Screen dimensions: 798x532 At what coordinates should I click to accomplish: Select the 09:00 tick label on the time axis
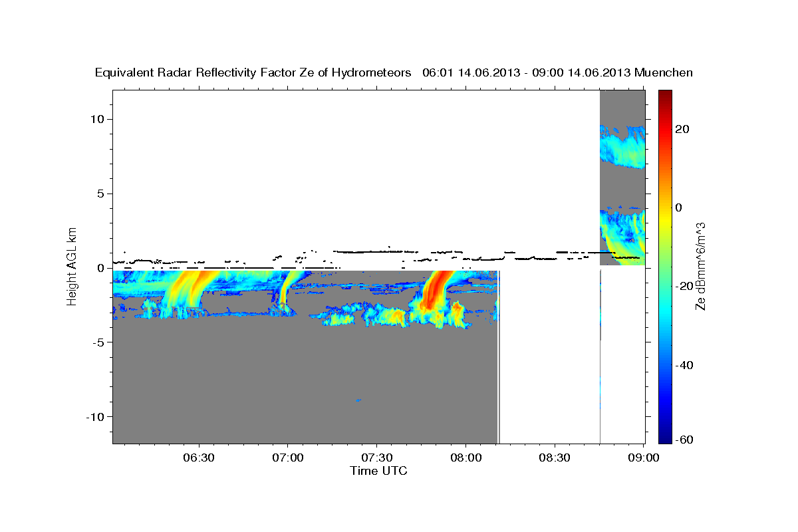coord(643,458)
